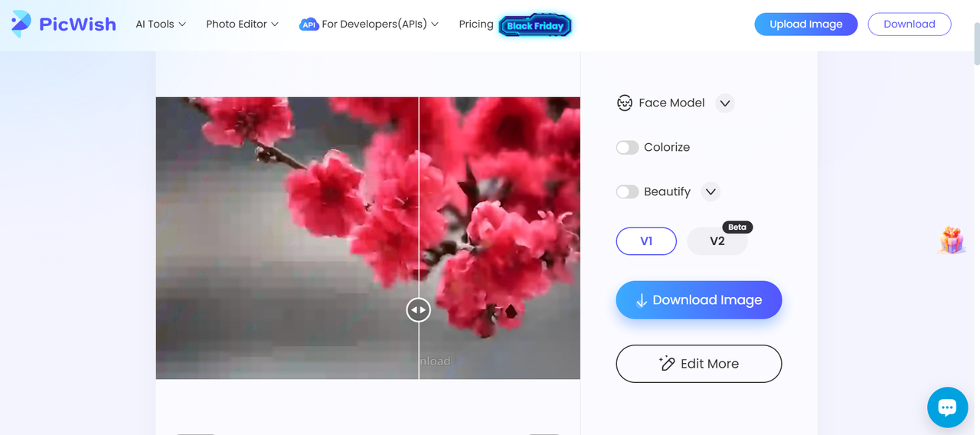Toggle the Colorize switch
Viewport: 980px width, 435px height.
(627, 147)
